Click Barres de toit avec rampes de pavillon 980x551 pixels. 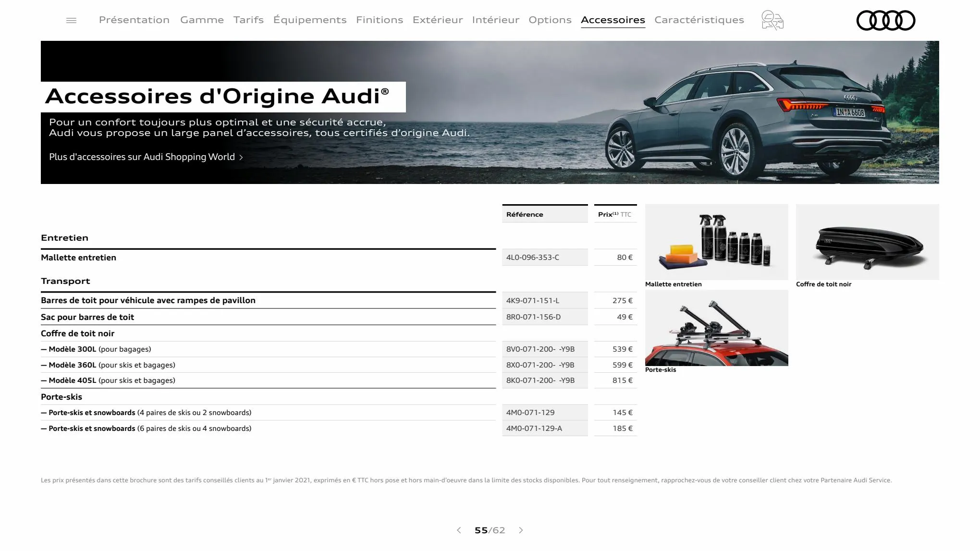pyautogui.click(x=148, y=300)
